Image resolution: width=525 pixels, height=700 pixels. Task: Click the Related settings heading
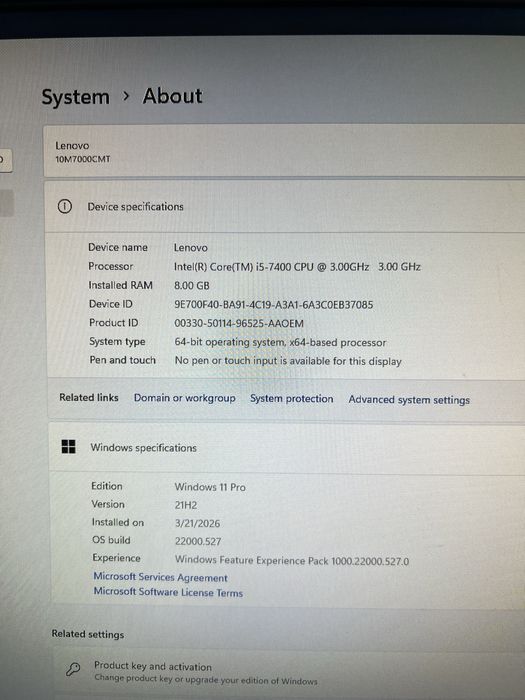click(88, 634)
